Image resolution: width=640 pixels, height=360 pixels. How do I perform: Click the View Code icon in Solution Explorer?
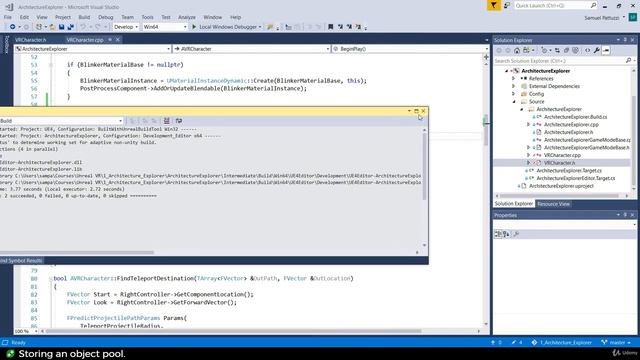click(587, 50)
